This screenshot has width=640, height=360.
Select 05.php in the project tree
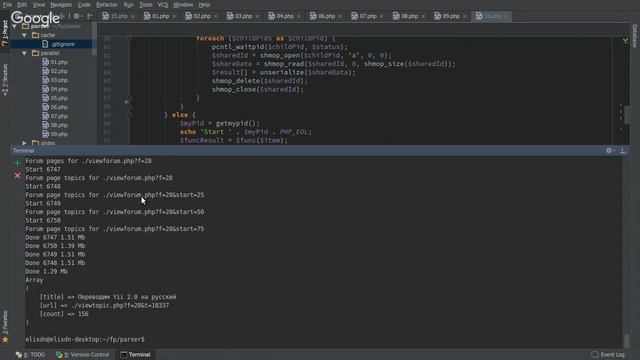55,98
